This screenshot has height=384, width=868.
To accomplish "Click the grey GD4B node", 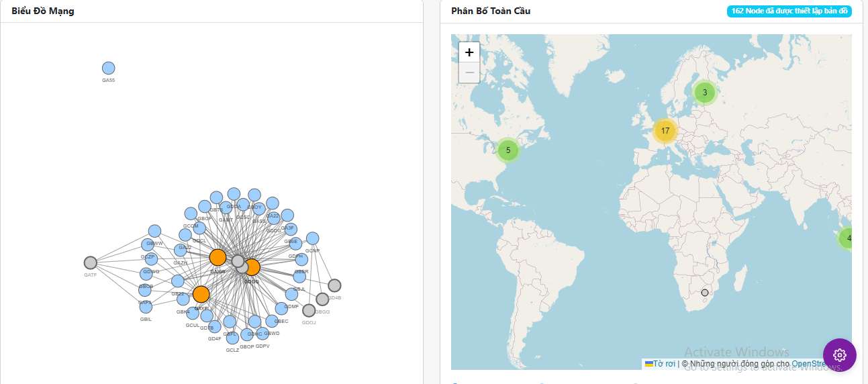I will click(x=334, y=285).
